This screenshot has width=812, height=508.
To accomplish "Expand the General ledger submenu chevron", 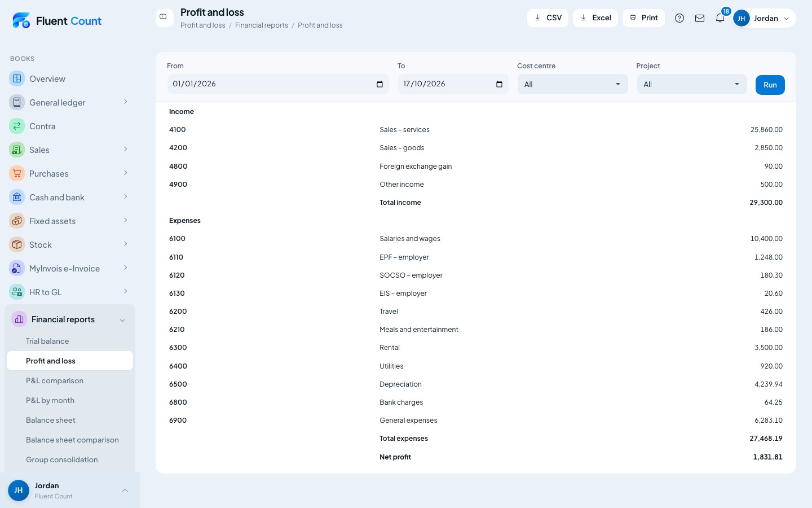I will click(126, 102).
